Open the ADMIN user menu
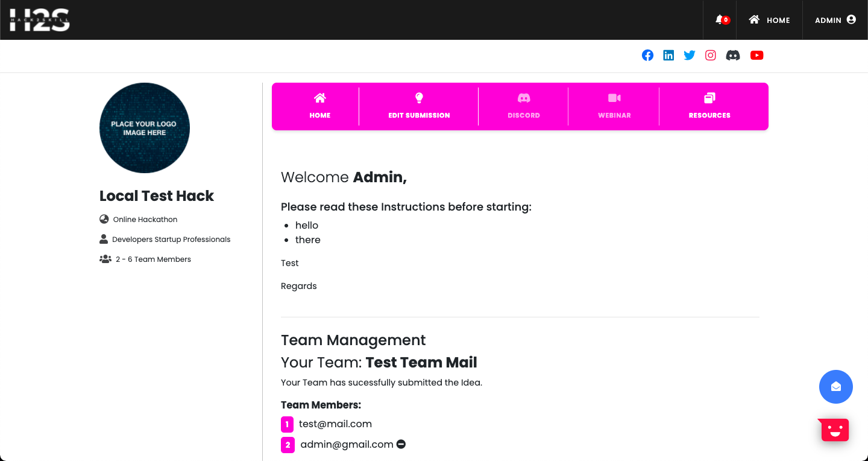The image size is (868, 461). (835, 20)
